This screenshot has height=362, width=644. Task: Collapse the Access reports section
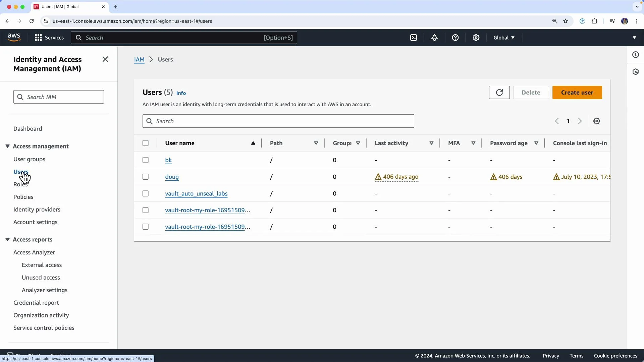pos(7,239)
